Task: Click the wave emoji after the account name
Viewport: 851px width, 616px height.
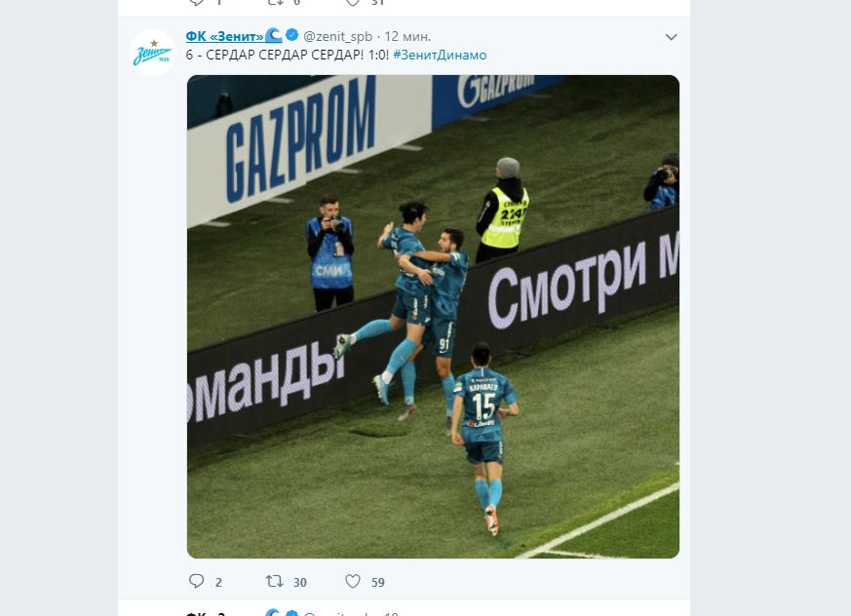Action: pos(274,36)
